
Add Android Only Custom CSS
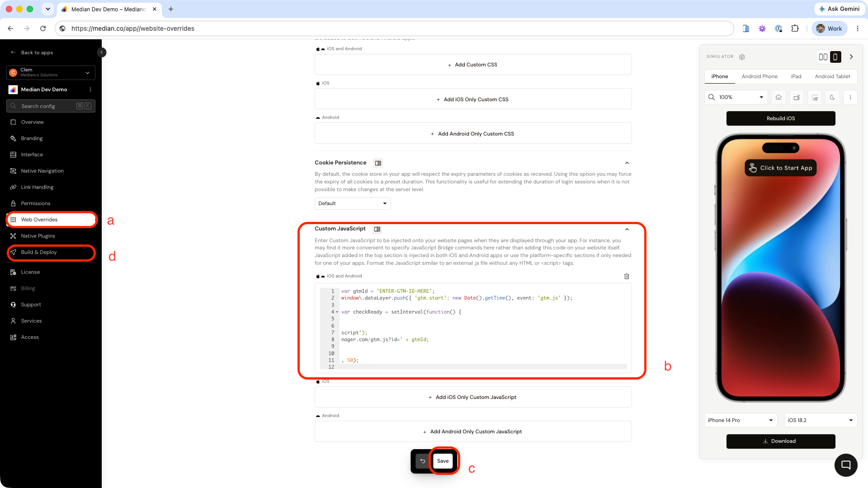point(473,134)
